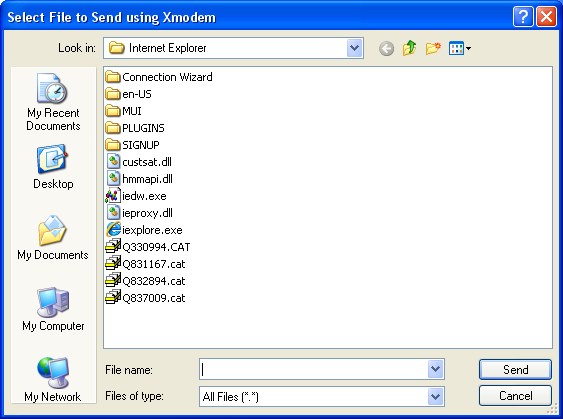Image resolution: width=563 pixels, height=419 pixels.
Task: Select the MUI folder icon
Action: click(x=113, y=111)
